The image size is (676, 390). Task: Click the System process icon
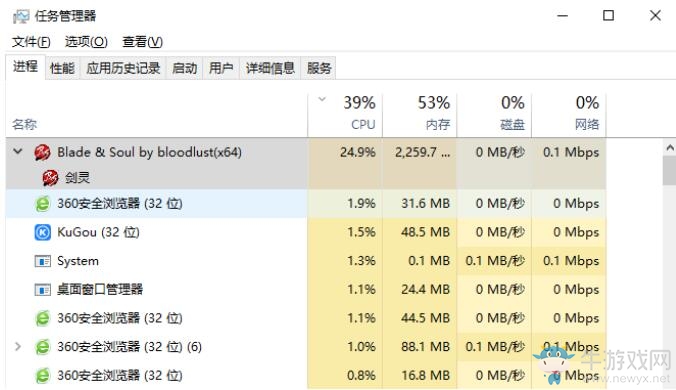coord(42,261)
